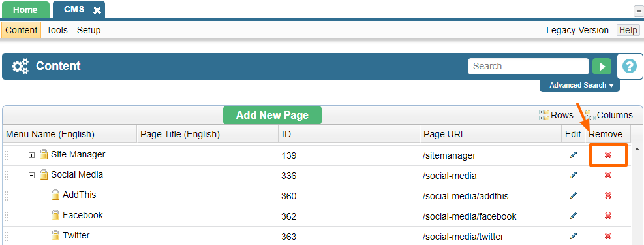Click the Content gears icon
Screen dimensions: 644x245
pyautogui.click(x=20, y=66)
